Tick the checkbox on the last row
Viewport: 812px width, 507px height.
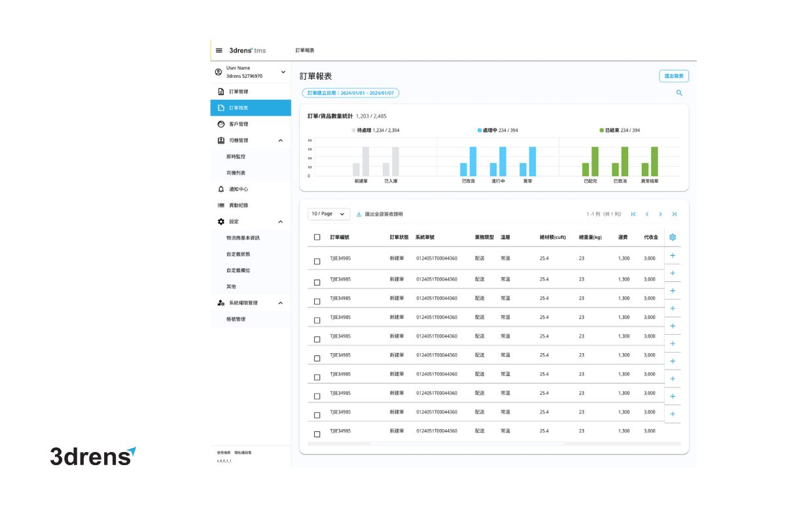click(x=317, y=434)
